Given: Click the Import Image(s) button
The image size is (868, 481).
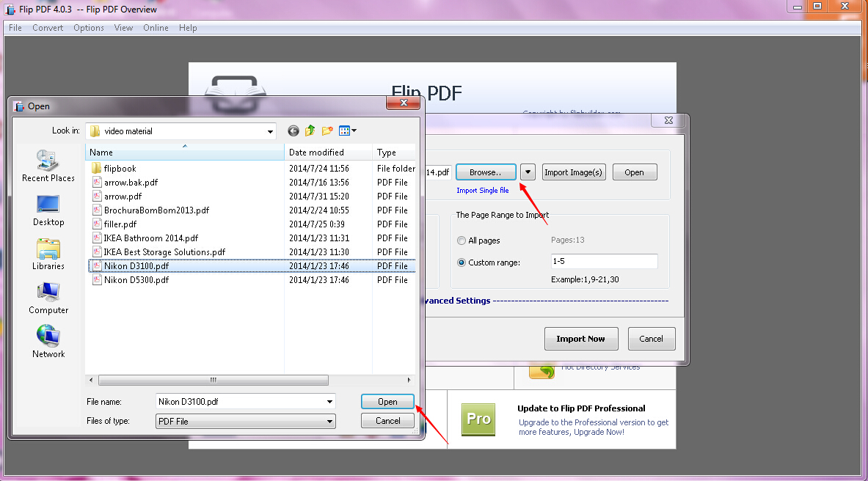Looking at the screenshot, I should tap(573, 172).
